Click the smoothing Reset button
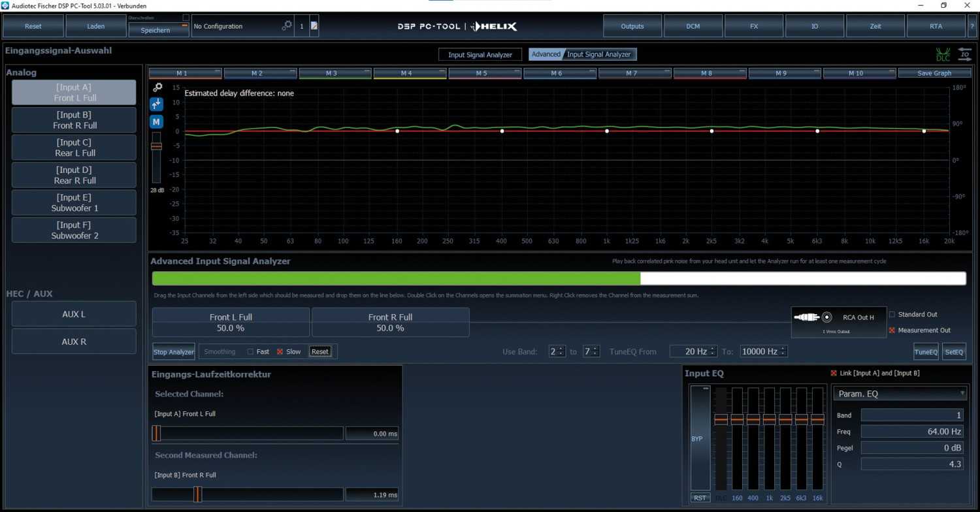This screenshot has width=980, height=512. pyautogui.click(x=320, y=351)
